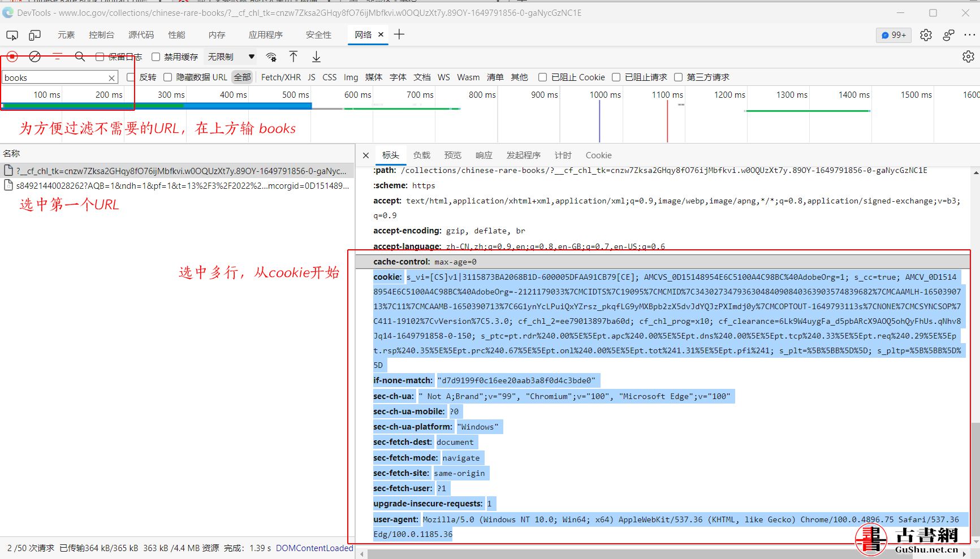Viewport: 980px width, 559px height.
Task: Filter requests by Fetch/XHR
Action: [281, 77]
